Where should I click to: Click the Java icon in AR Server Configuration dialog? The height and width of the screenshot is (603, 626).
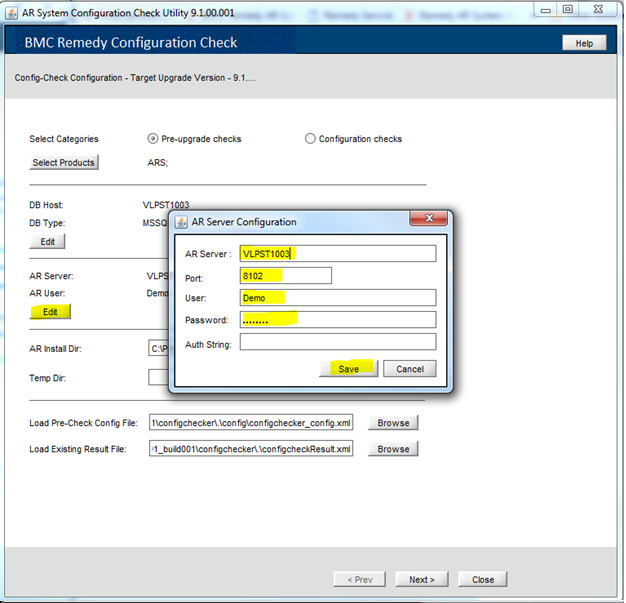pyautogui.click(x=181, y=222)
